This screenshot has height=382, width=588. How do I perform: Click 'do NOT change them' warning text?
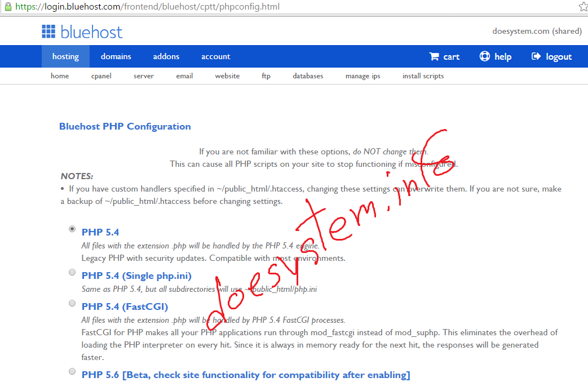[390, 152]
